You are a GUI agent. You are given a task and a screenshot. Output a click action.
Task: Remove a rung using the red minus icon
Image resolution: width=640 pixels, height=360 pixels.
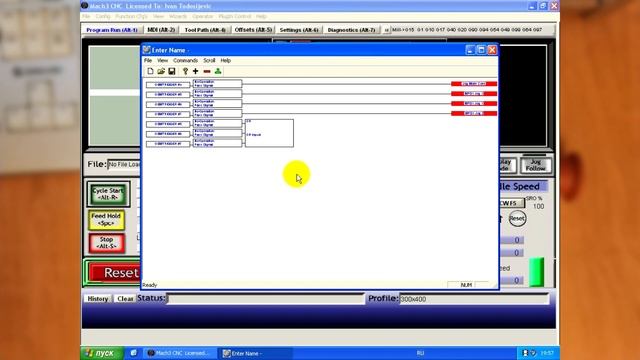[207, 71]
